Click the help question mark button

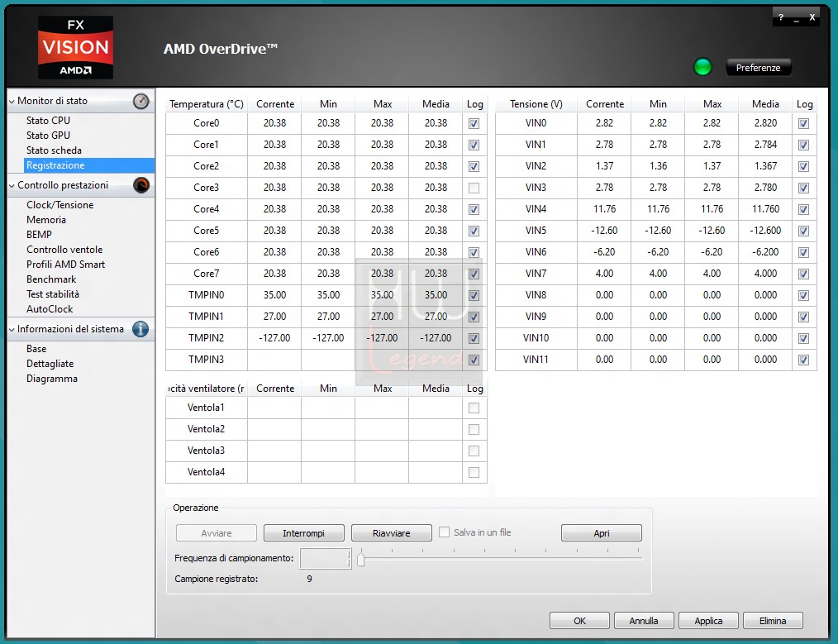781,17
